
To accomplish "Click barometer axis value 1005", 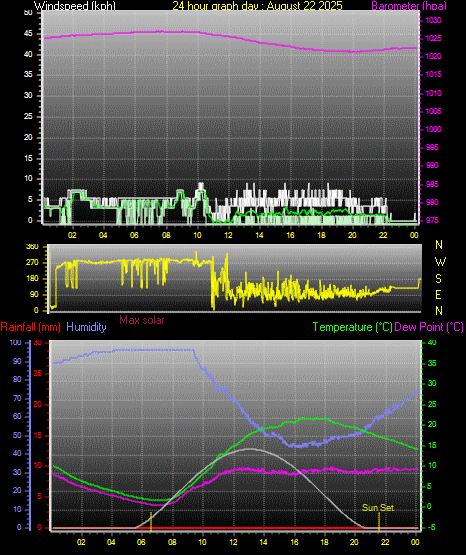I will (x=433, y=111).
